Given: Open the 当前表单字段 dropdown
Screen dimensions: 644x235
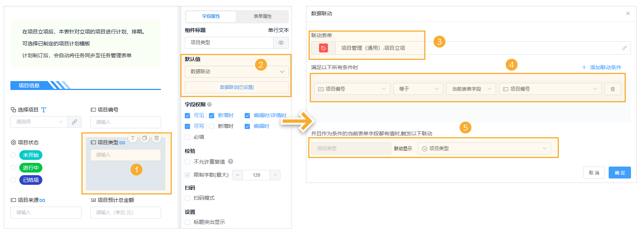Looking at the screenshot, I should pyautogui.click(x=471, y=89).
